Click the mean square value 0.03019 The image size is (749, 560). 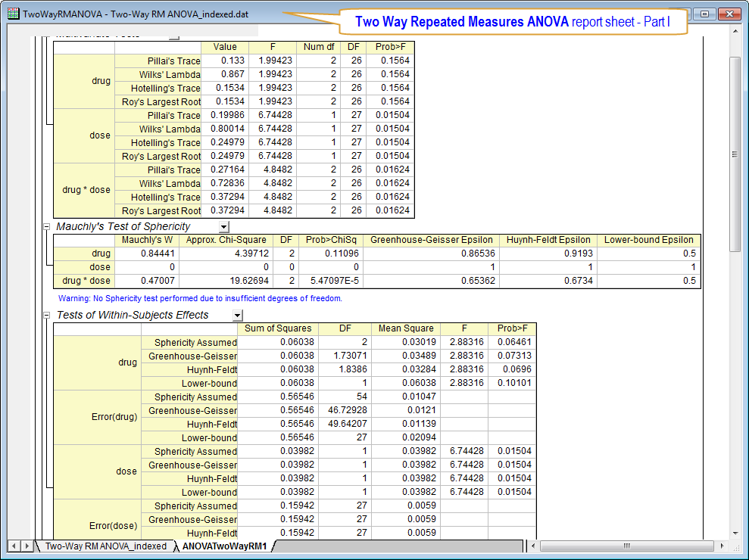[419, 342]
